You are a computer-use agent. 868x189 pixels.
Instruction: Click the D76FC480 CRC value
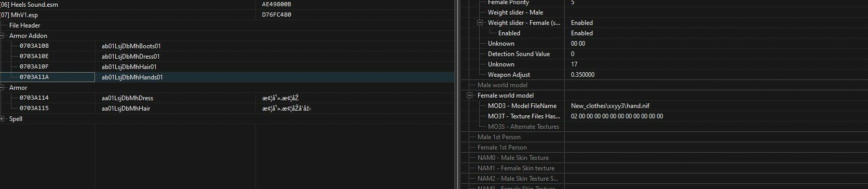[x=276, y=15]
